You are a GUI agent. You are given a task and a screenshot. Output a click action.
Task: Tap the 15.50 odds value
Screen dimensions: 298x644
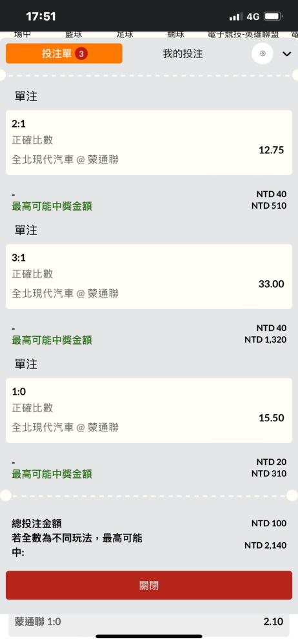[272, 418]
